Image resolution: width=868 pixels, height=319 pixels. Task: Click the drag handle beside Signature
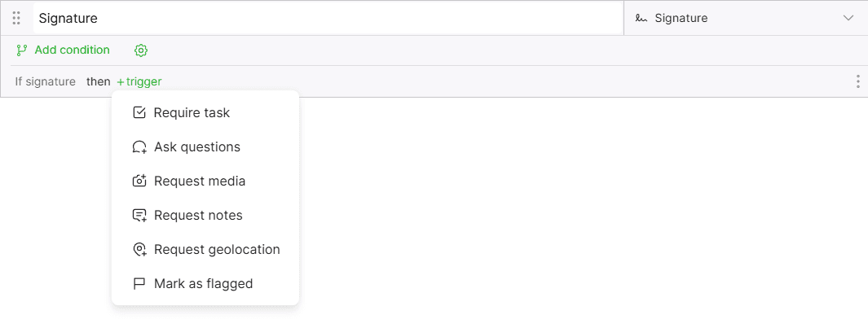[16, 18]
